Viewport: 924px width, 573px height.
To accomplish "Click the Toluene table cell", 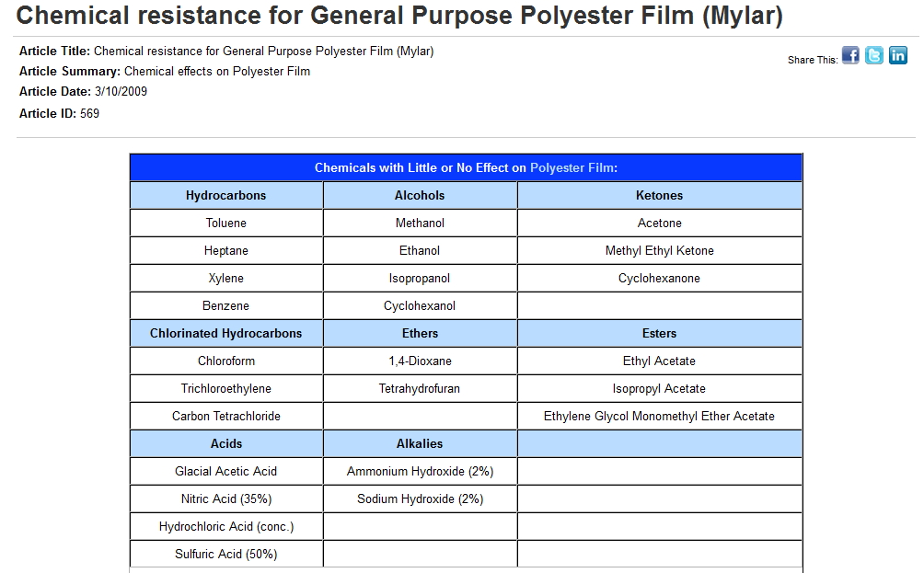I will click(x=226, y=223).
